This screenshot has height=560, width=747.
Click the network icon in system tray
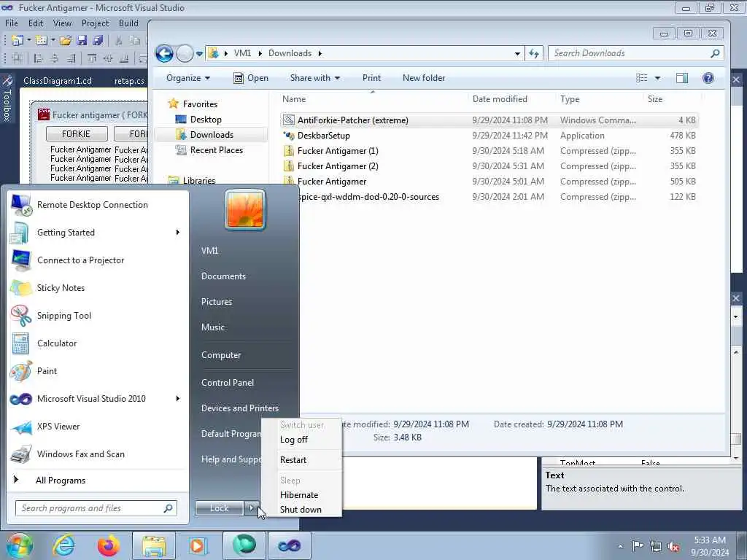click(656, 546)
